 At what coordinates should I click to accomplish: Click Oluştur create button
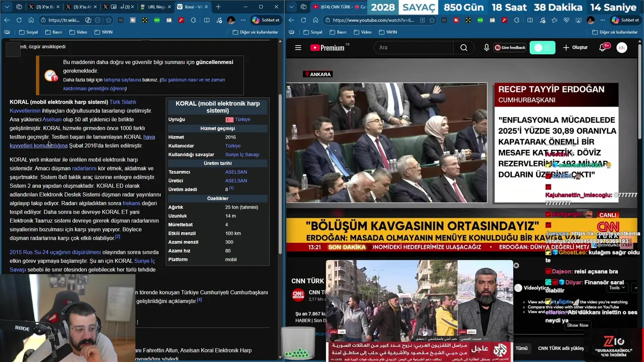pos(575,48)
